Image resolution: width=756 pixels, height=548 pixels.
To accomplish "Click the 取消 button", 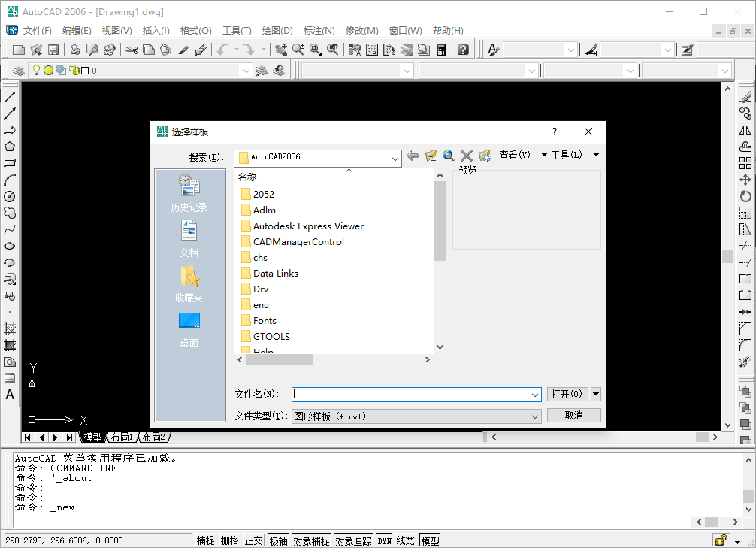I will (573, 415).
